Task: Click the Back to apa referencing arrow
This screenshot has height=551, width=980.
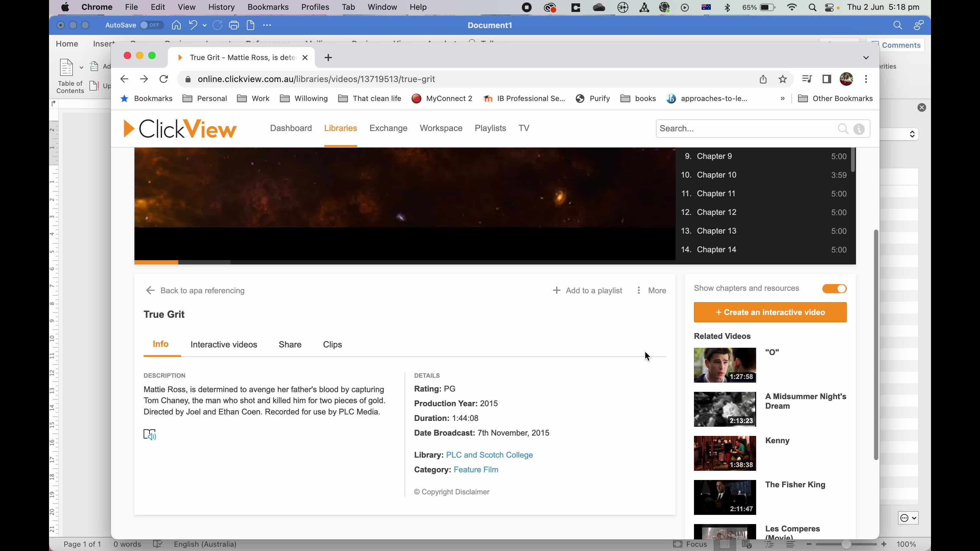Action: tap(150, 290)
